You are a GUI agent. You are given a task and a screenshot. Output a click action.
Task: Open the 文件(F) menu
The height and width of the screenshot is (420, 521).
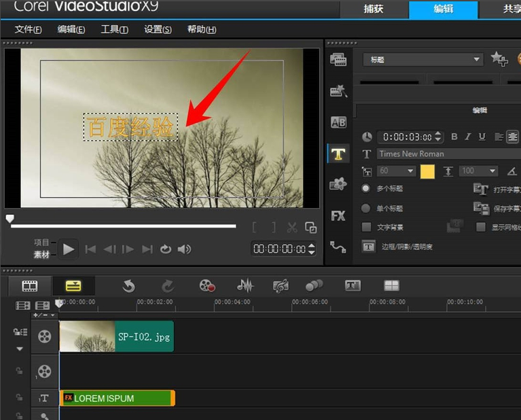coord(29,30)
